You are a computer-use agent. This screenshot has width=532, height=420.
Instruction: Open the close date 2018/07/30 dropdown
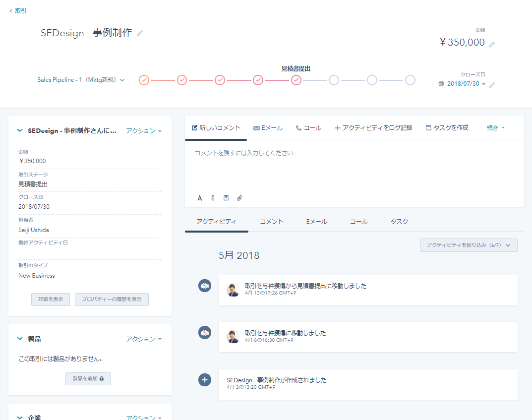(466, 84)
